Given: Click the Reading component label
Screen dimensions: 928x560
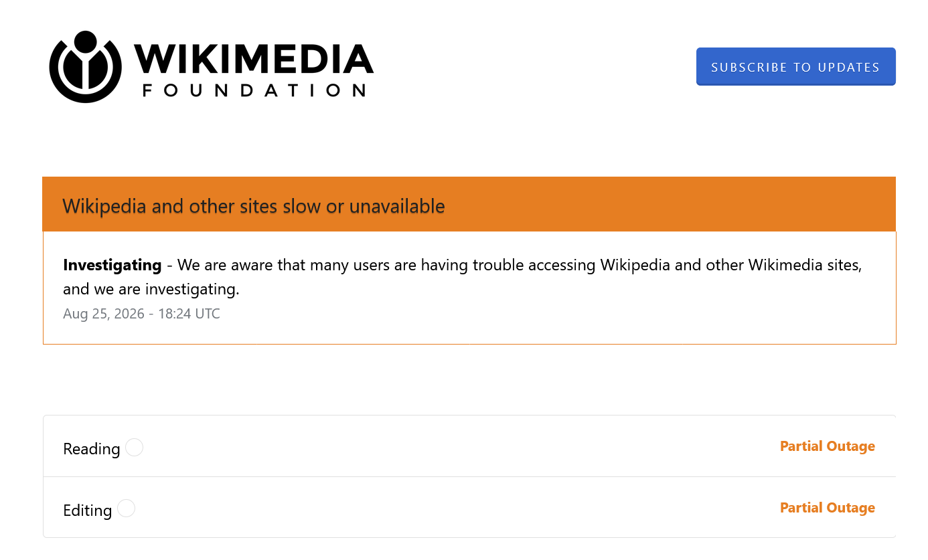Looking at the screenshot, I should coord(92,448).
